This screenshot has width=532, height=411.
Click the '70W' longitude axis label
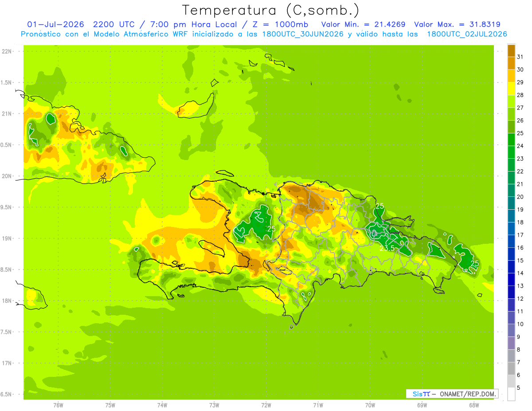tap(370, 405)
